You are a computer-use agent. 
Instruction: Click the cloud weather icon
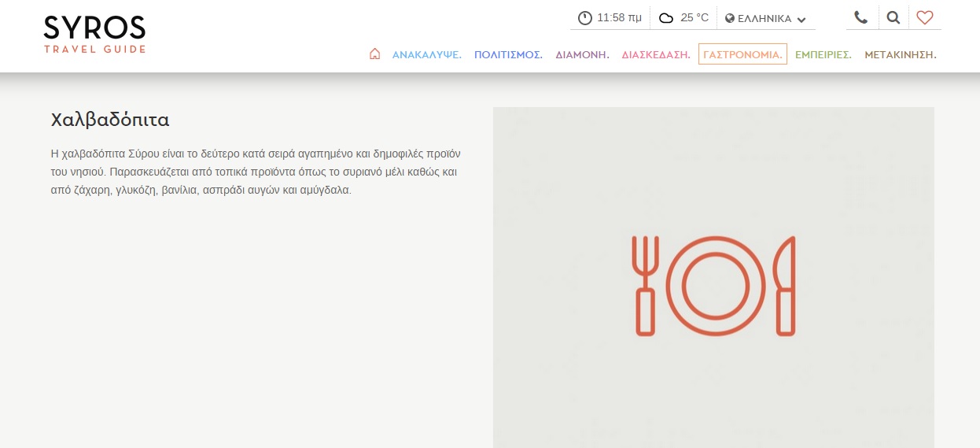click(x=666, y=18)
